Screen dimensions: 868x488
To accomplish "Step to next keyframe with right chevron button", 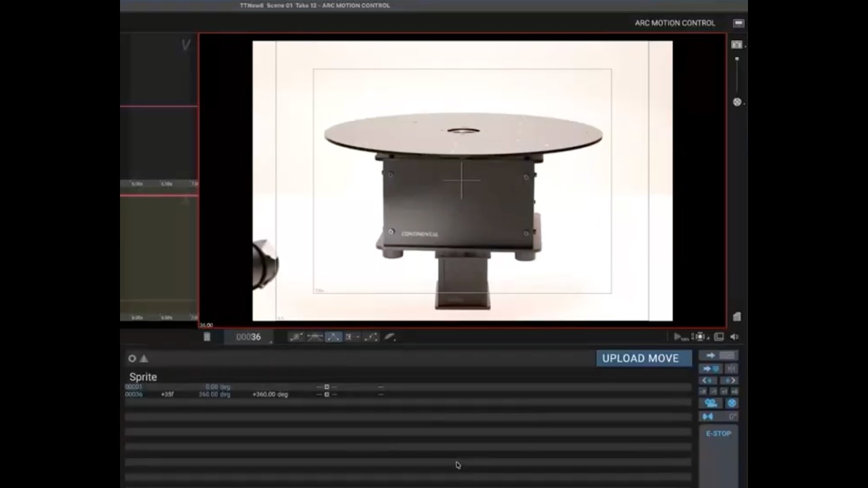I will pyautogui.click(x=729, y=381).
